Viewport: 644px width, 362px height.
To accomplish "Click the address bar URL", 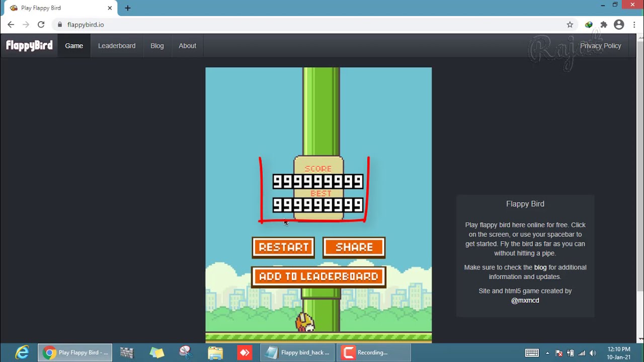I will 86,25.
